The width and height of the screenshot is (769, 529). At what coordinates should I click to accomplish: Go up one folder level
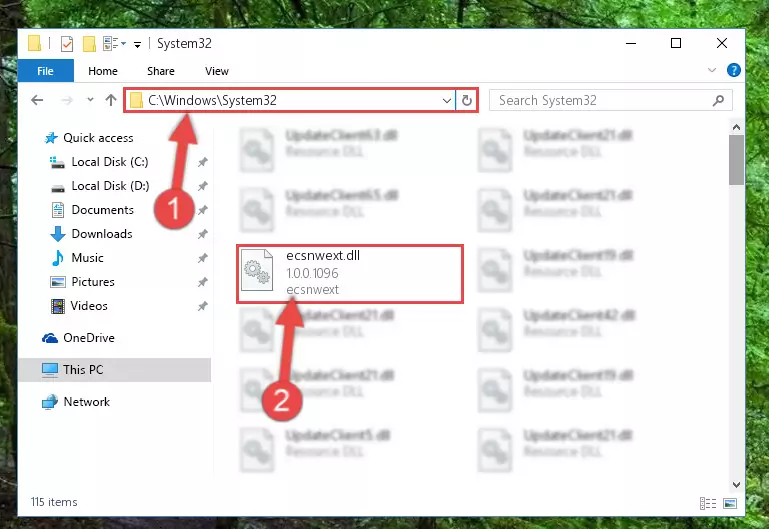[111, 100]
